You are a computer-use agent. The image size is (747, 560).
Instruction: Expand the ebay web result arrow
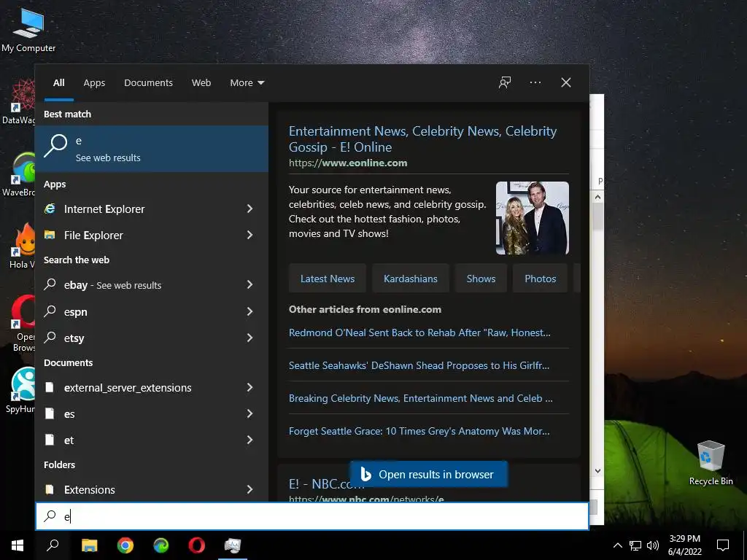tap(249, 284)
